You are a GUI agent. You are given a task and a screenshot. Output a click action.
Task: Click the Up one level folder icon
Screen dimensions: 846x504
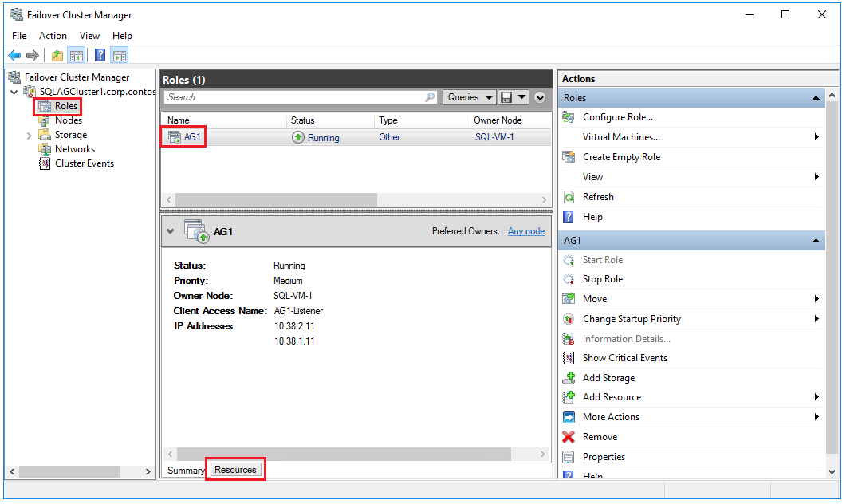click(56, 55)
